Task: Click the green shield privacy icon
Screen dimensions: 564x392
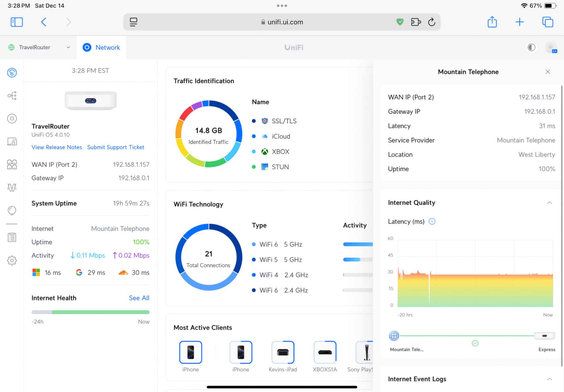Action: (400, 22)
